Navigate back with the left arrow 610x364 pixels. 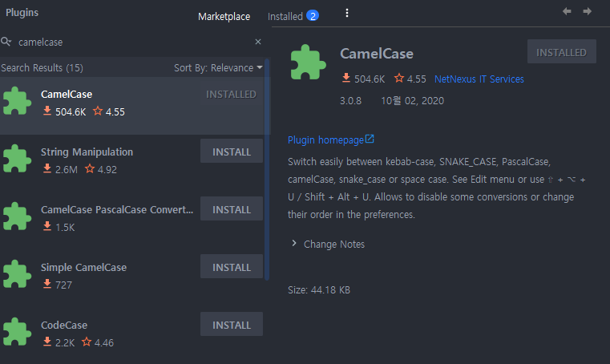[567, 11]
